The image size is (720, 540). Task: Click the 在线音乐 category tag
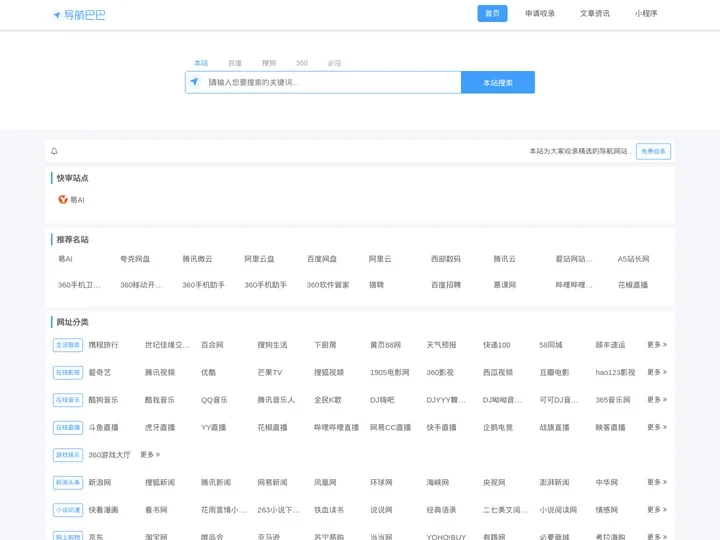[68, 400]
